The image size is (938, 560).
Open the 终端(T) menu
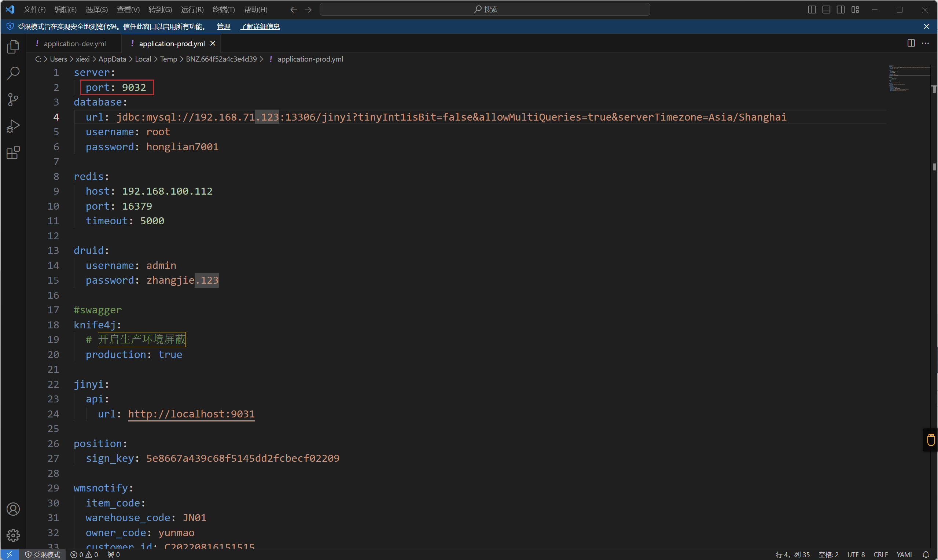click(x=223, y=10)
